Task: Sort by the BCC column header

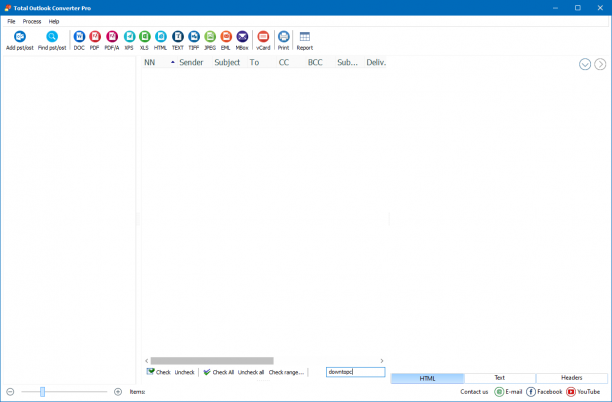Action: 320,62
